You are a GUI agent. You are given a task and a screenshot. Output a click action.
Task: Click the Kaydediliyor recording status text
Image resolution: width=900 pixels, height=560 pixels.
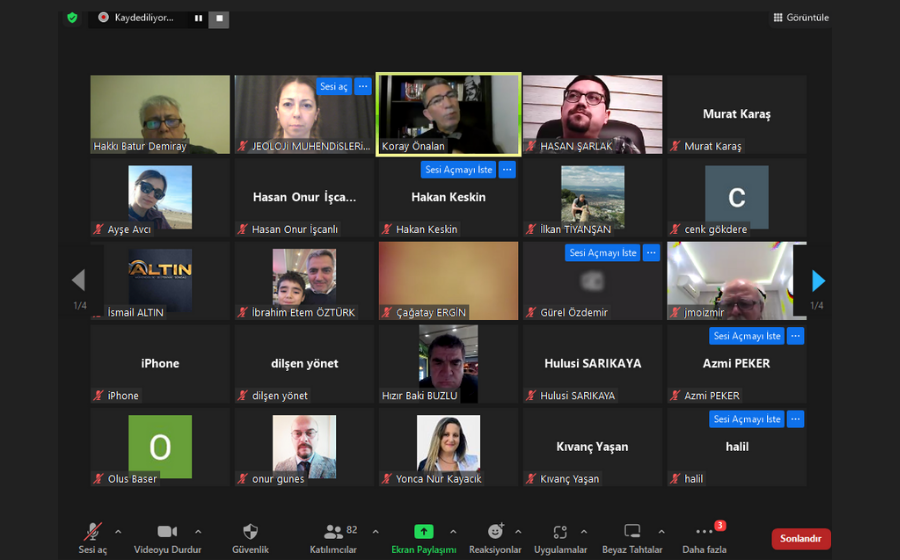point(144,18)
